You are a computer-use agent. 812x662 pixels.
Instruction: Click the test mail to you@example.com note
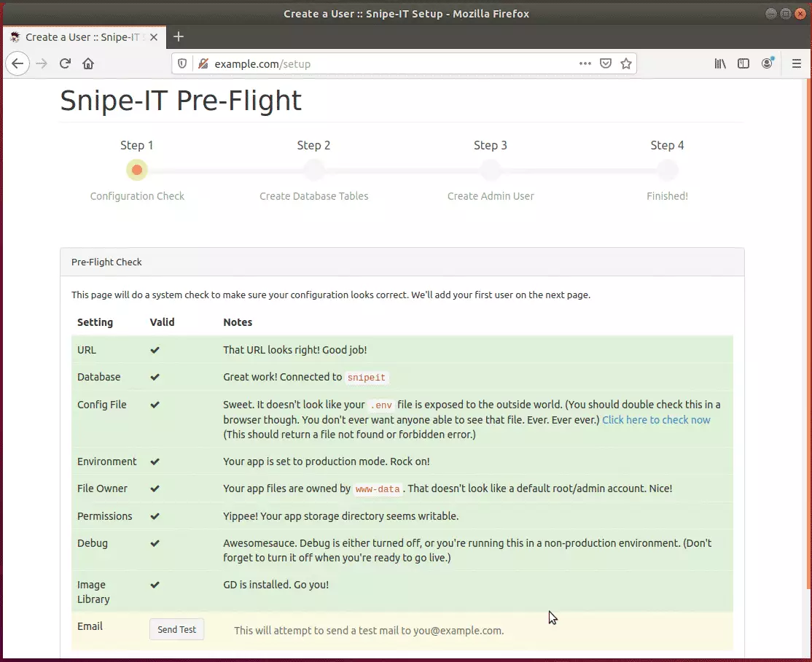369,631
